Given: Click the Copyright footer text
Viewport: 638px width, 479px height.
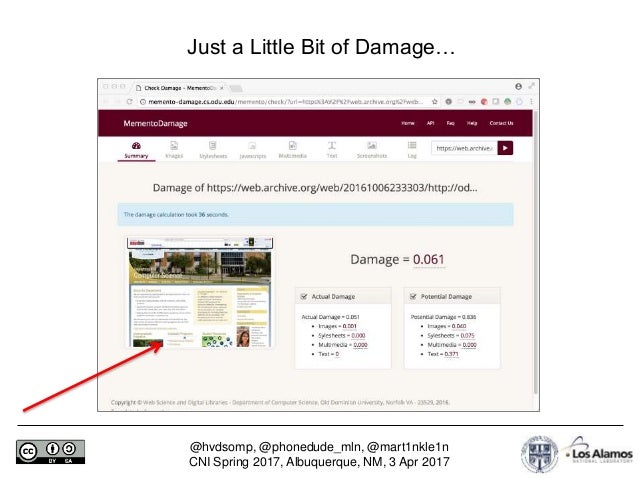Looking at the screenshot, I should pos(280,402).
